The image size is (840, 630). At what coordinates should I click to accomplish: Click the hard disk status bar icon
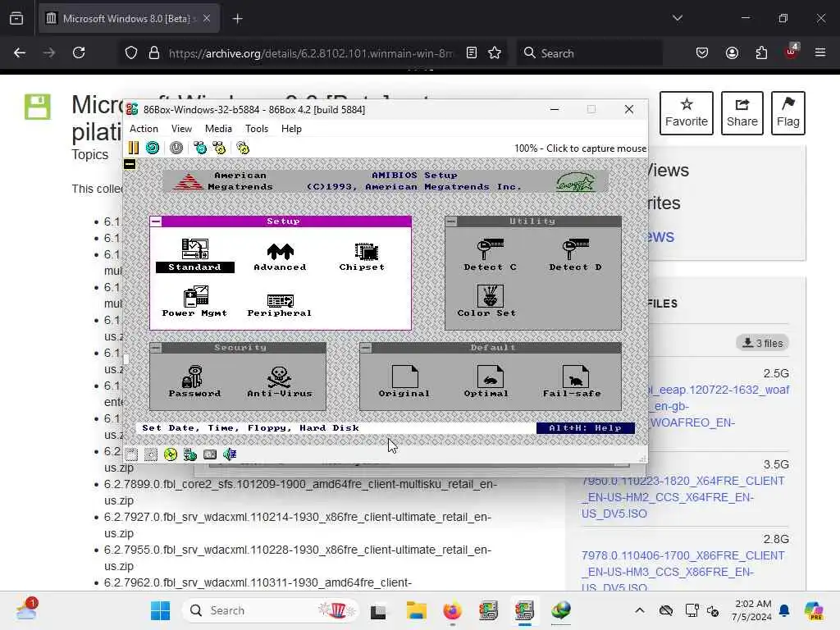[x=190, y=454]
